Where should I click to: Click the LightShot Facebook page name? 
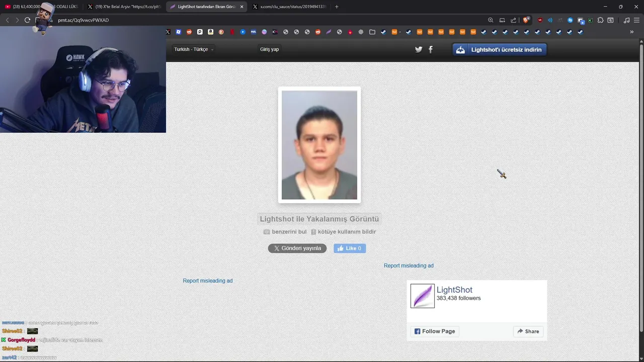[454, 290]
